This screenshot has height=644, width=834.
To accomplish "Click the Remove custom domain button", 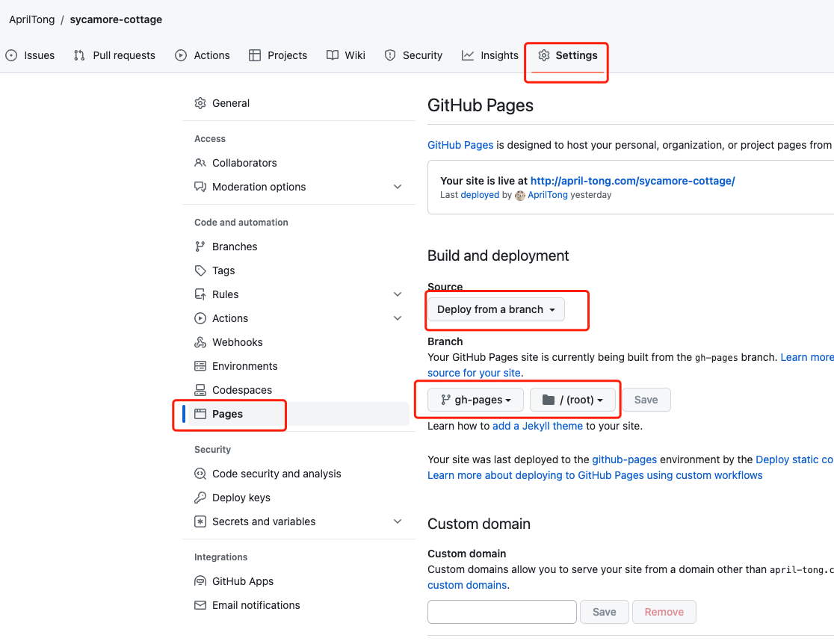I will click(x=664, y=612).
